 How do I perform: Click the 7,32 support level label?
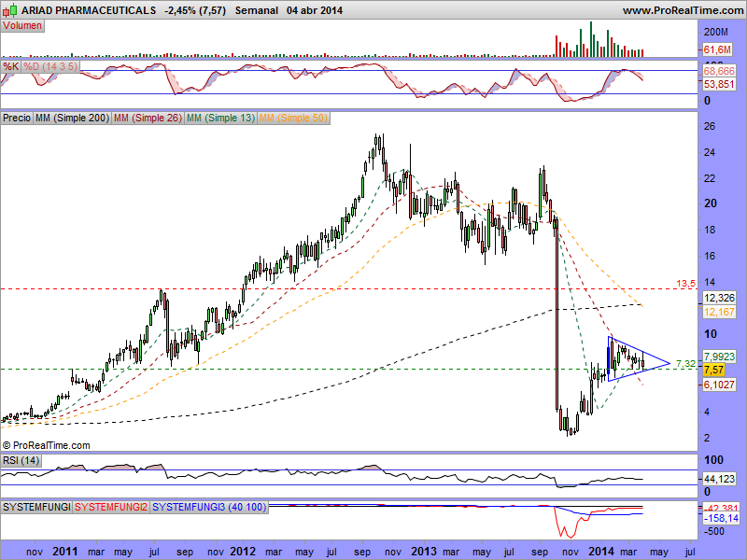pos(685,364)
